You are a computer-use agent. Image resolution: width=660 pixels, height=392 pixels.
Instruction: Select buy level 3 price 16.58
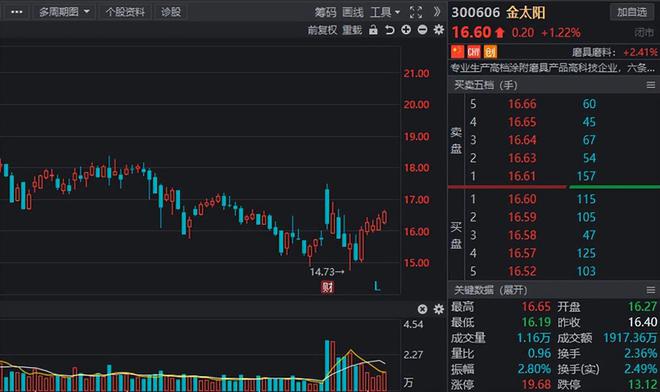(522, 235)
